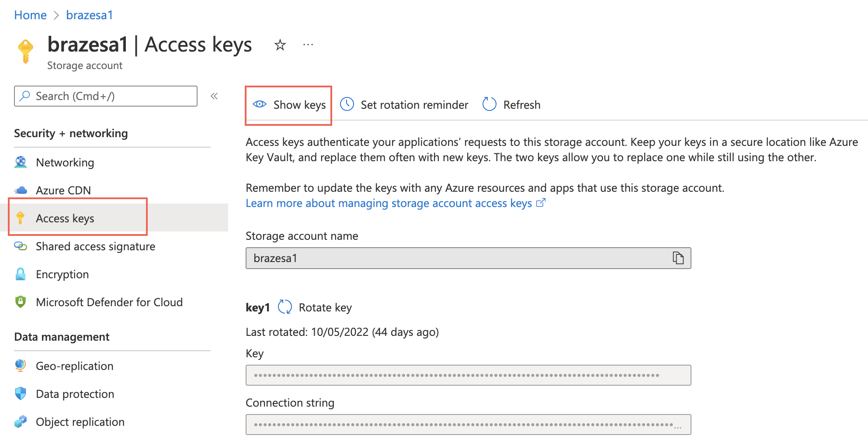Click the Set rotation reminder clock icon
Screen dimensions: 868x442
point(347,104)
